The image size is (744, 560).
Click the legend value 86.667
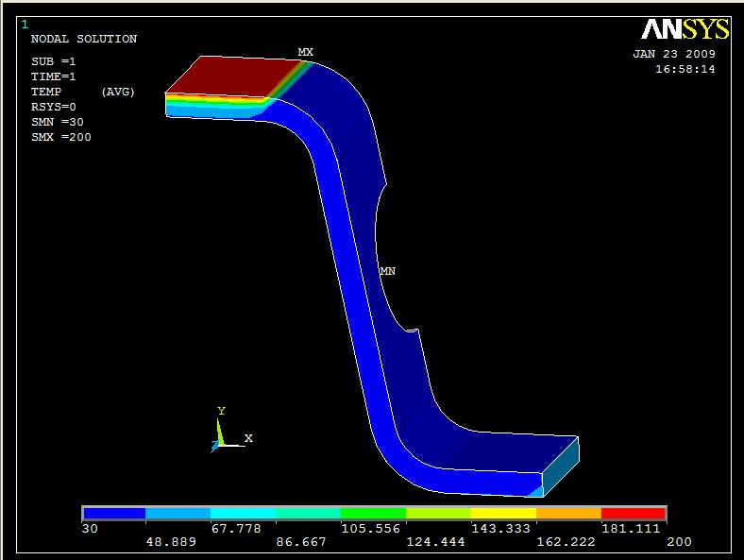click(x=301, y=541)
